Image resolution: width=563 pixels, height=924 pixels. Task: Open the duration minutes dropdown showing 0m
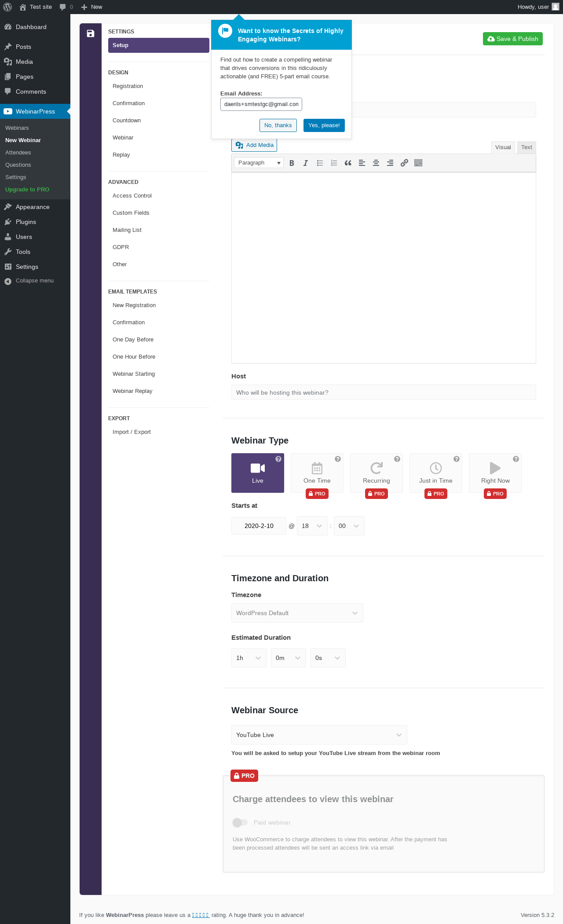[289, 658]
